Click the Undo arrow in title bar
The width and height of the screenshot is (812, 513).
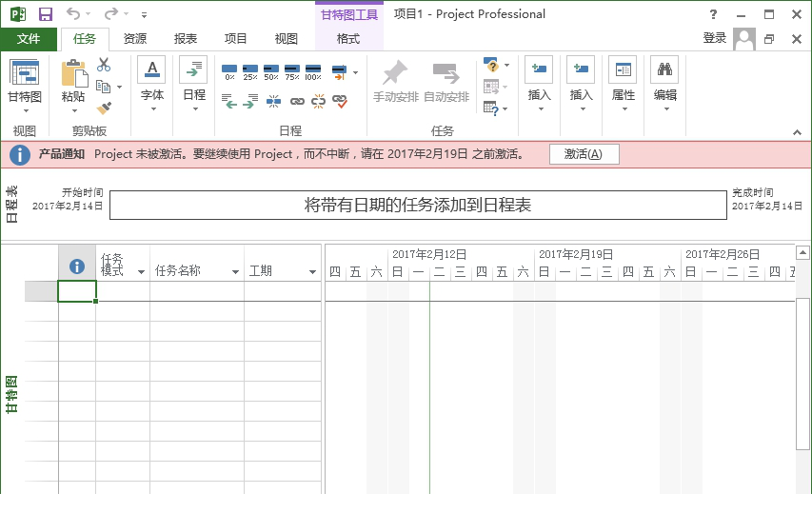coord(73,14)
